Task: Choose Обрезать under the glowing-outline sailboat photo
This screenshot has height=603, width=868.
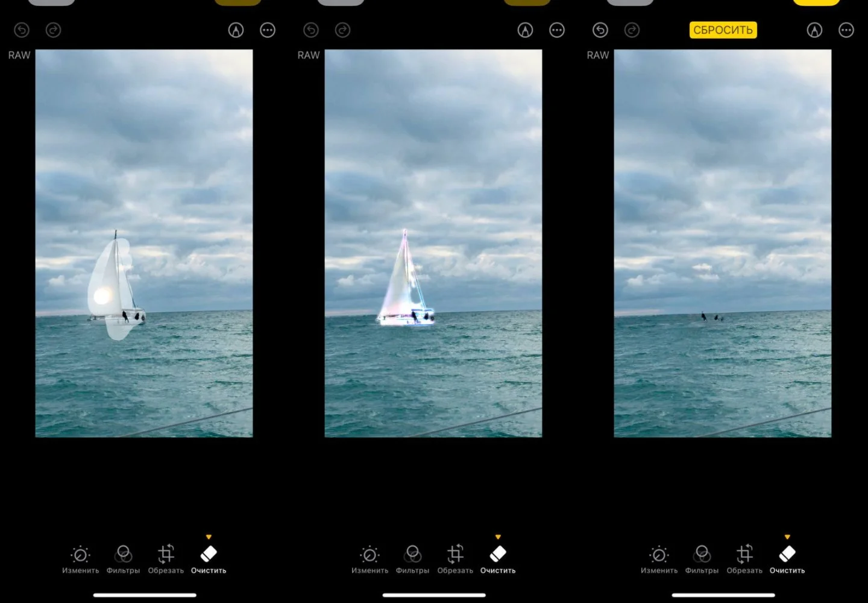Action: pos(455,560)
